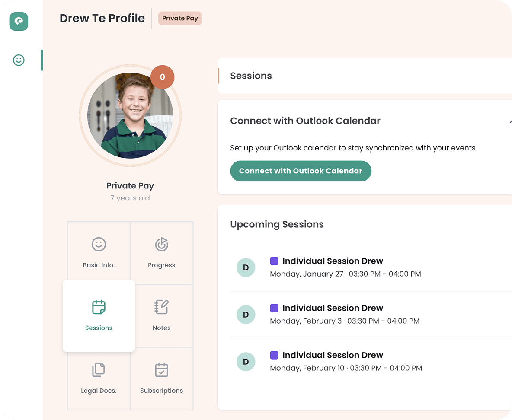Image resolution: width=512 pixels, height=420 pixels.
Task: Click the Connect with Outlook Calendar button
Action: tap(301, 171)
